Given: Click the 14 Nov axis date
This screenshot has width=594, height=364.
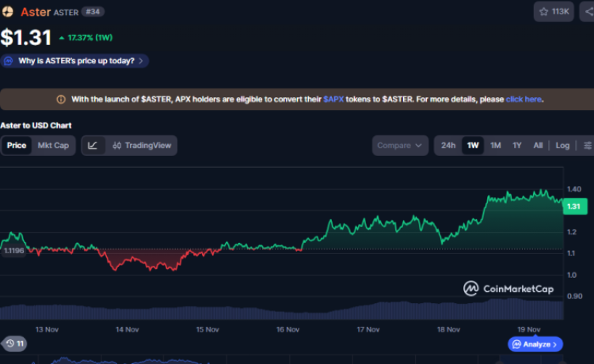Looking at the screenshot, I should pos(128,329).
